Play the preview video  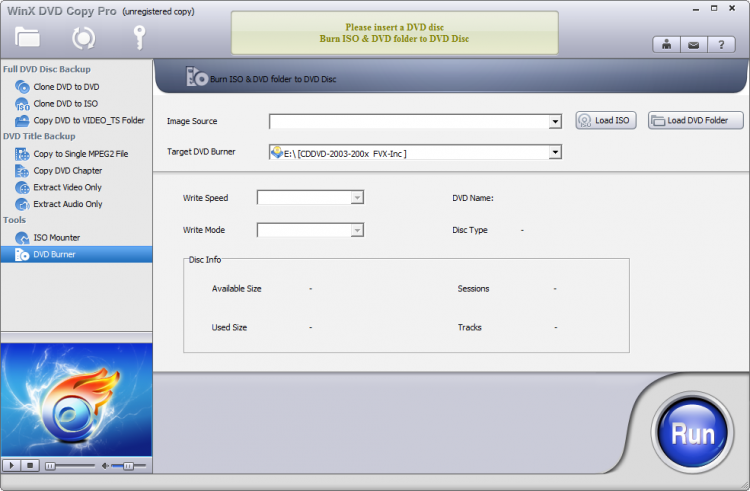click(11, 465)
